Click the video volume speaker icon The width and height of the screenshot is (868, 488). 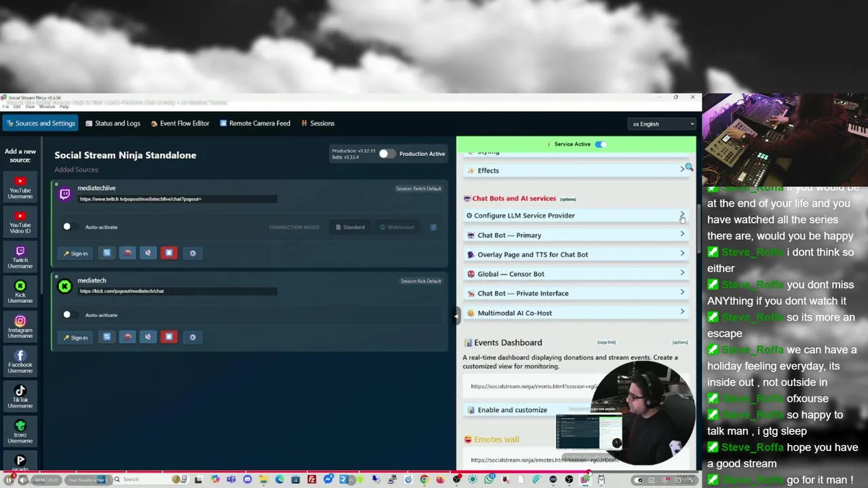[x=22, y=480]
